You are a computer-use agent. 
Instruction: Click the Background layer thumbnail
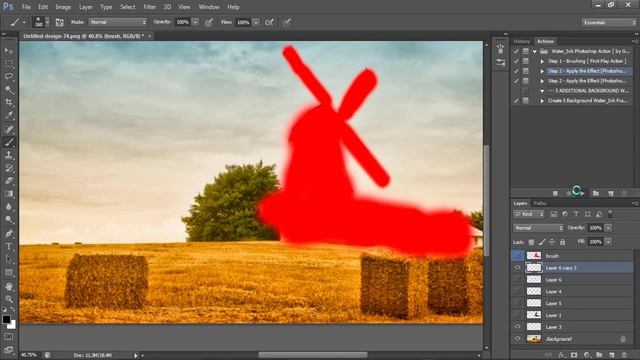534,339
